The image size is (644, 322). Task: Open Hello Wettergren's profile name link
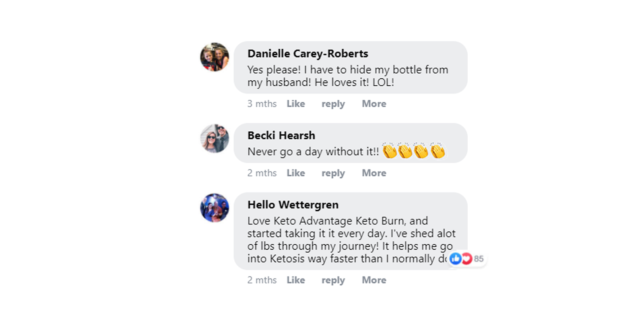293,204
